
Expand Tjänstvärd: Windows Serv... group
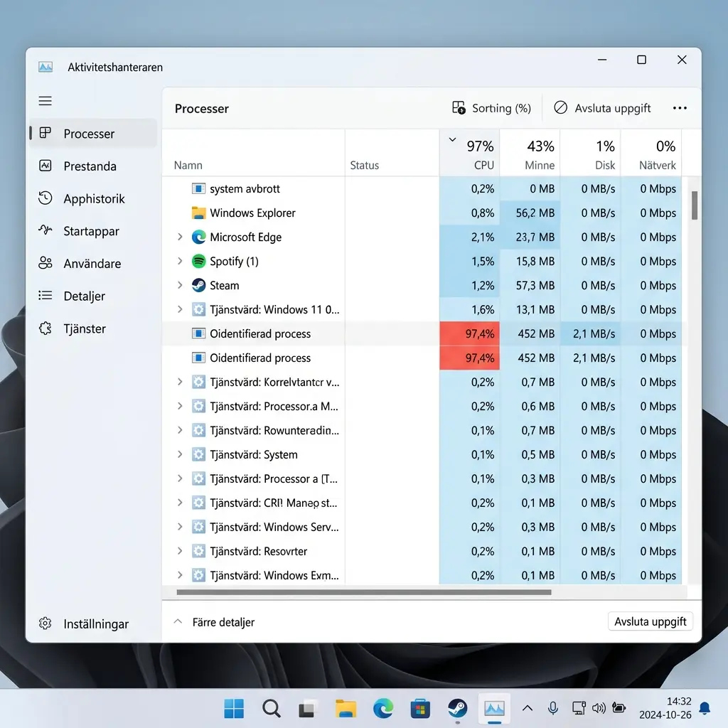(180, 527)
